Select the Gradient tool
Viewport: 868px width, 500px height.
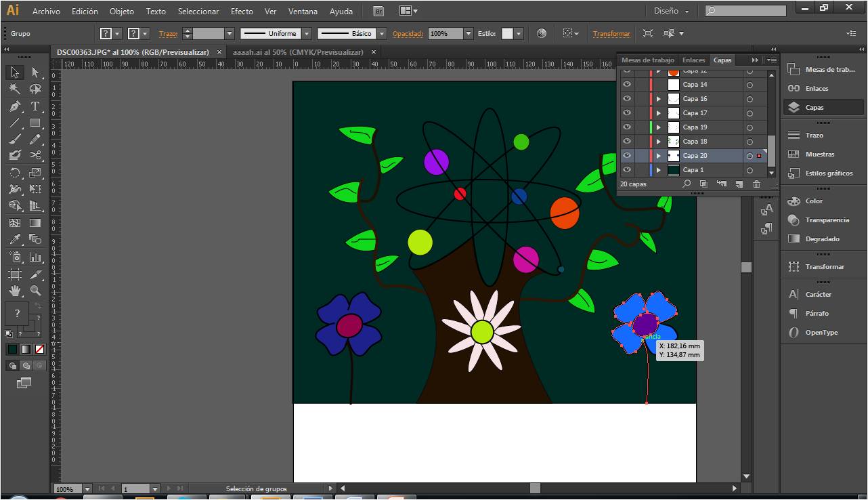35,222
